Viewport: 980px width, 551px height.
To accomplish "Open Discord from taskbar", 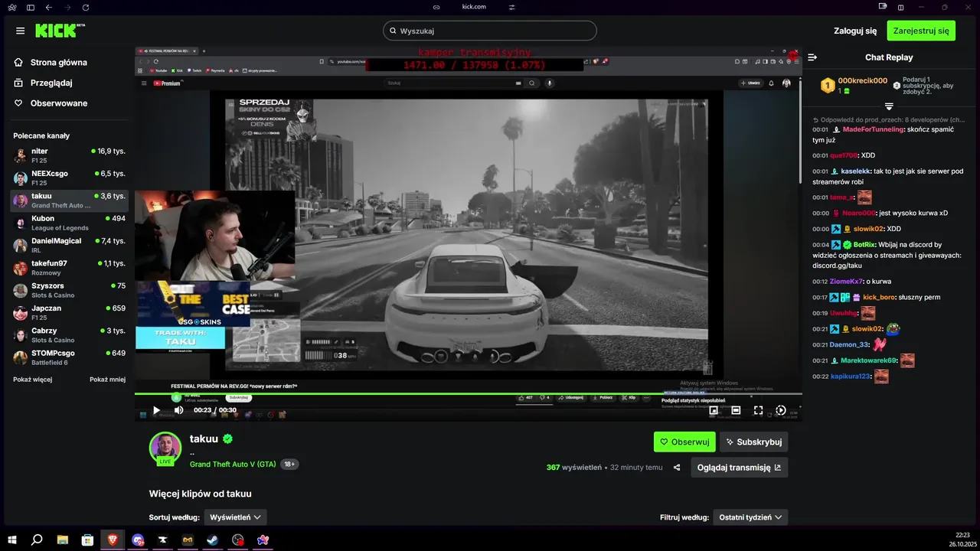I will (138, 540).
